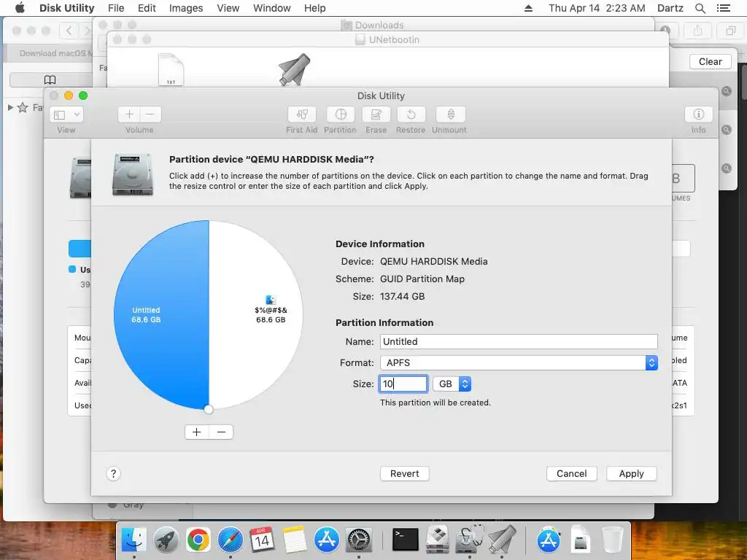Click the eject icon in menu bar
Screen dimensions: 747x560
tap(528, 8)
